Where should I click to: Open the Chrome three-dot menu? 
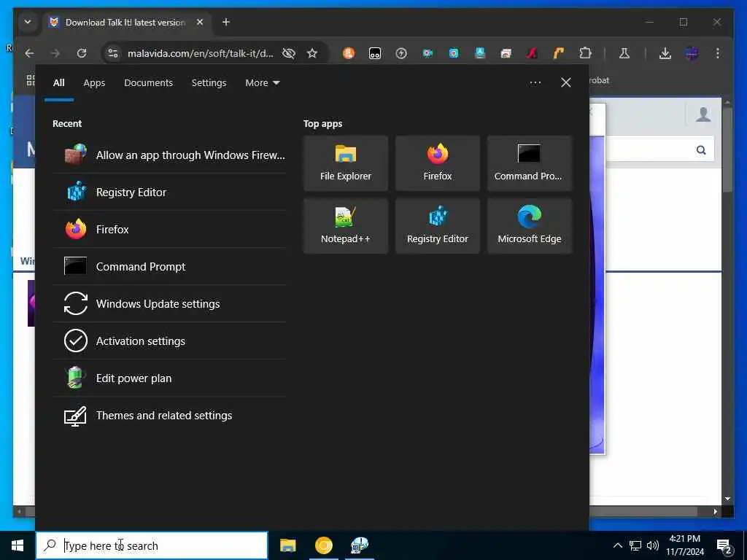718,53
